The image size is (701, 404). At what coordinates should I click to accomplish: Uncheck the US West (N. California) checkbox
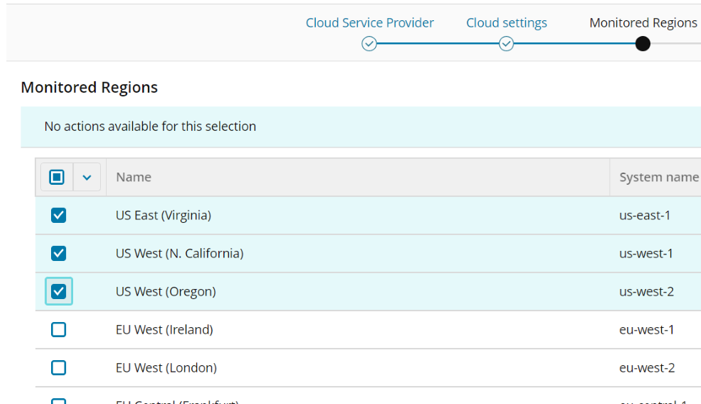(x=58, y=253)
